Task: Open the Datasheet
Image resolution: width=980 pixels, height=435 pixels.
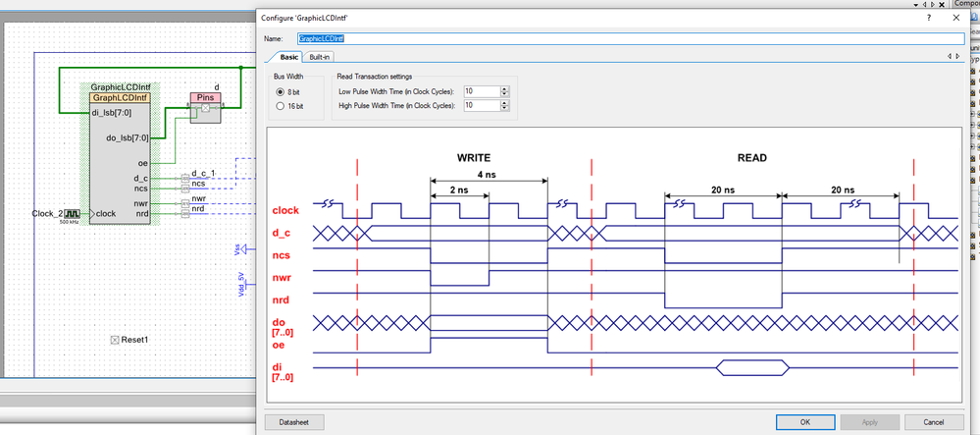Action: (294, 422)
